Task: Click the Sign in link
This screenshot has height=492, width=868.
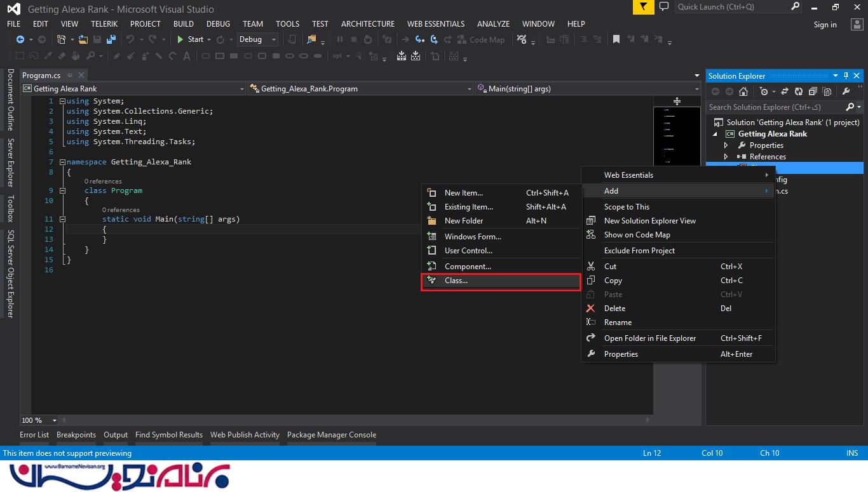Action: coord(825,25)
